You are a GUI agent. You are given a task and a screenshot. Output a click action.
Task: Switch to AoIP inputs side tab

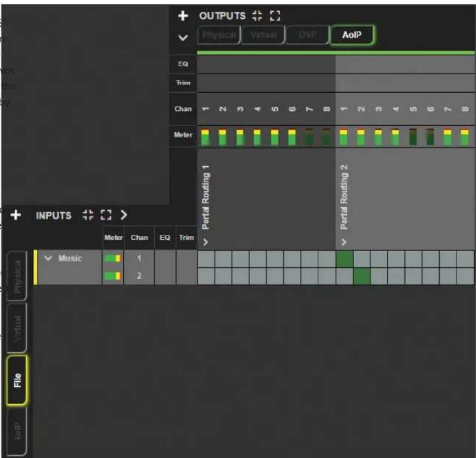pyautogui.click(x=18, y=432)
